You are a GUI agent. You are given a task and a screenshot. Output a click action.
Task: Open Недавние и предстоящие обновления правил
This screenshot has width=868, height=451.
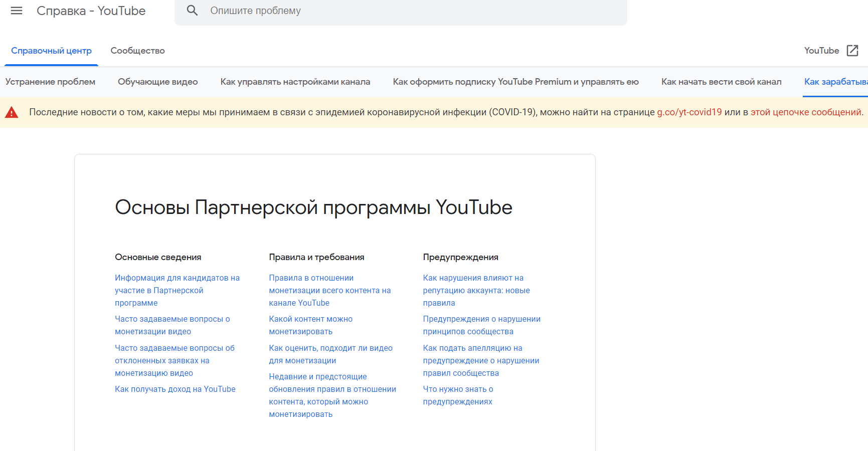click(332, 395)
